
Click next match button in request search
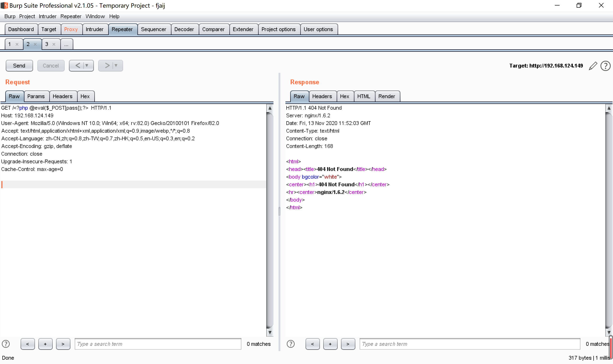(63, 344)
